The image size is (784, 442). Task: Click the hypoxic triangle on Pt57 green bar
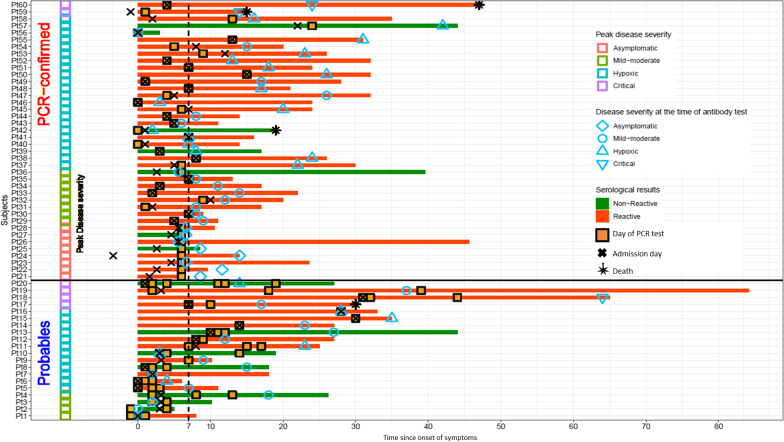click(442, 24)
